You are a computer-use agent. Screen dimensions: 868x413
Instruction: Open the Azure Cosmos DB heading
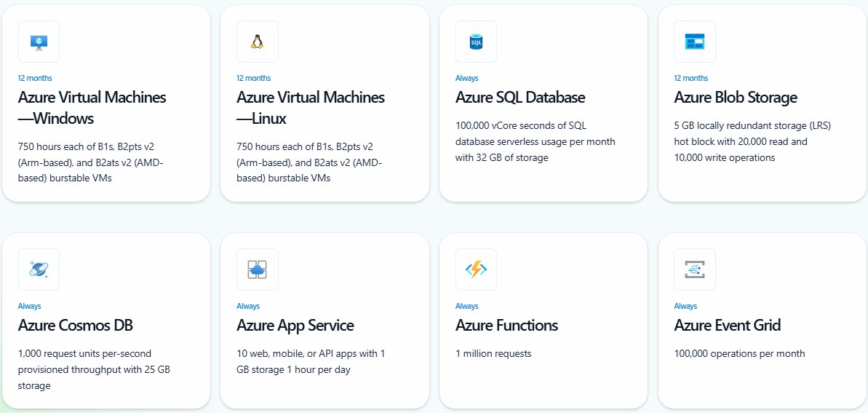75,326
